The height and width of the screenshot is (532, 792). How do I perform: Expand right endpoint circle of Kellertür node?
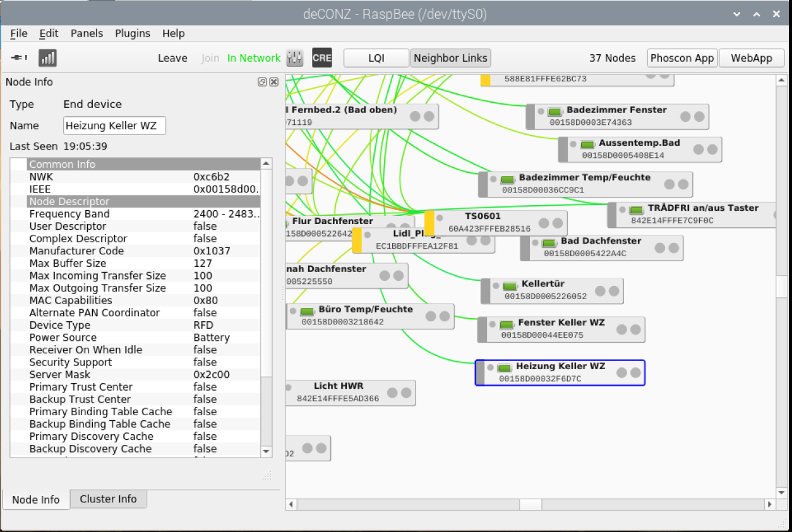pyautogui.click(x=614, y=291)
